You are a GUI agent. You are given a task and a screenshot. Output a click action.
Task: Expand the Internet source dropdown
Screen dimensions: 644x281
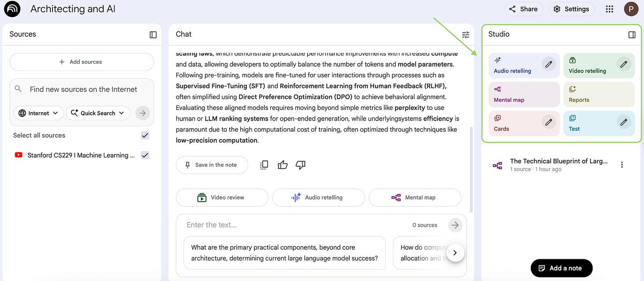38,113
